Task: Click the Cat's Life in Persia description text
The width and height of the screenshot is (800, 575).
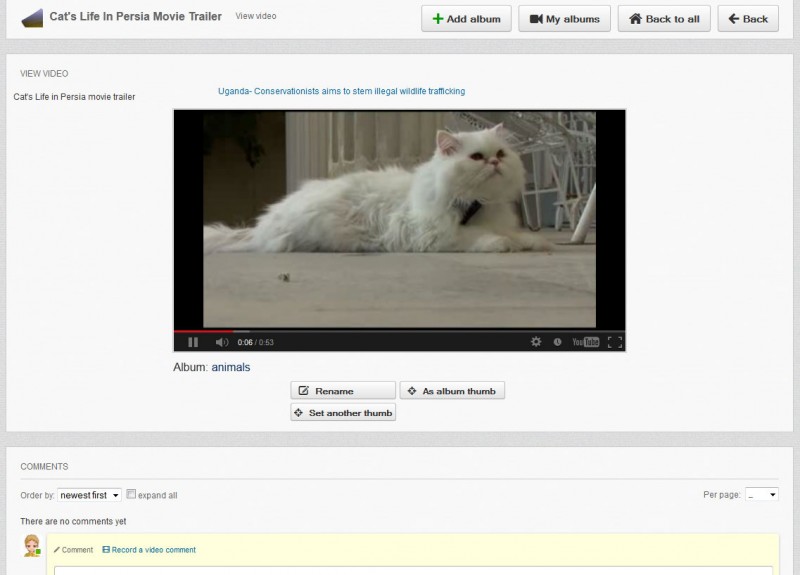Action: (x=74, y=97)
